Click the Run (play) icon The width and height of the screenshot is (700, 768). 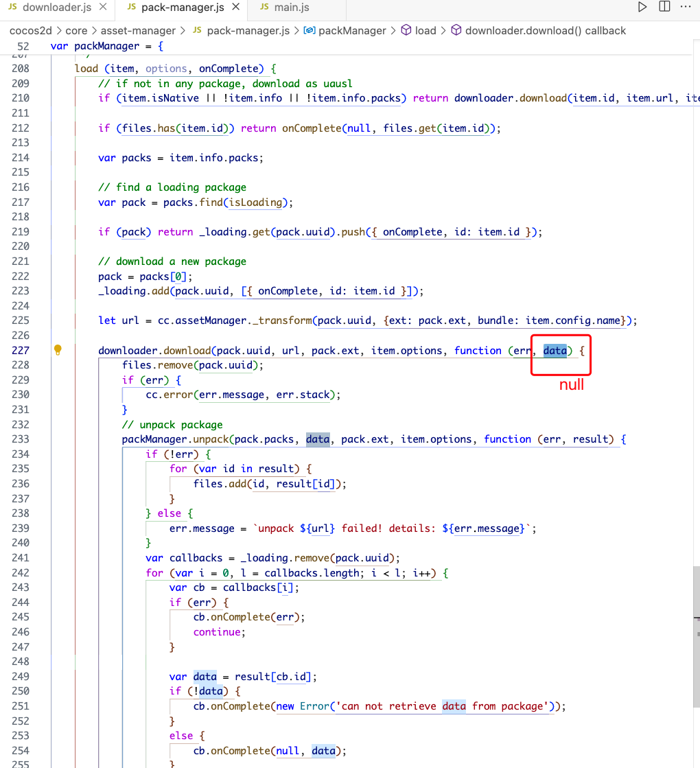642,7
